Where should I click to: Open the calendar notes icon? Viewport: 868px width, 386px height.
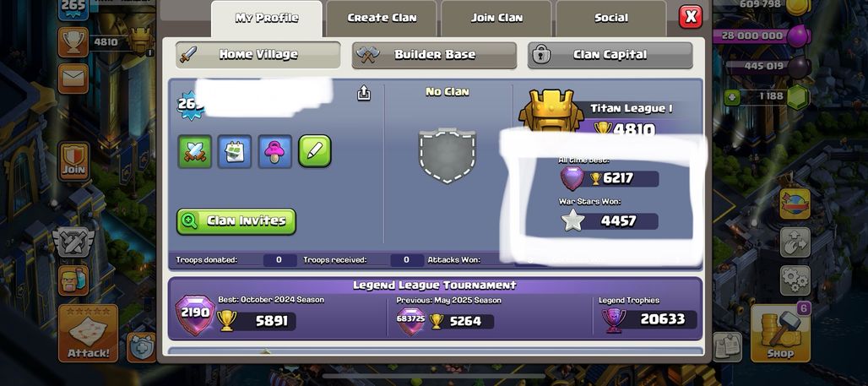point(235,151)
